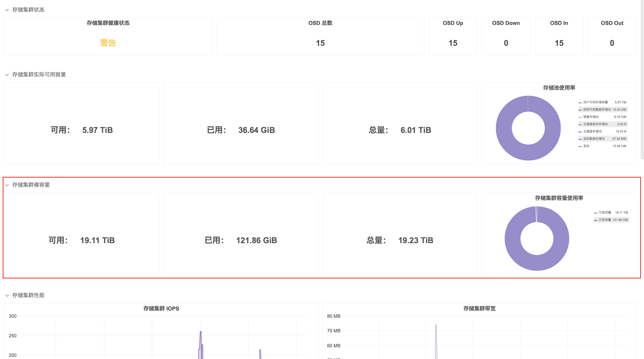
Task: Toggle 其他 legend item in pool chart
Action: click(586, 146)
